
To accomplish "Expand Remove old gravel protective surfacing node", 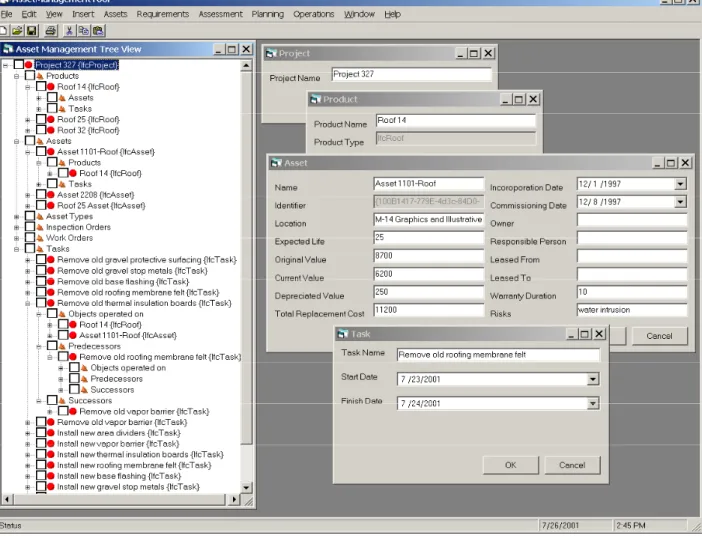I will point(28,260).
